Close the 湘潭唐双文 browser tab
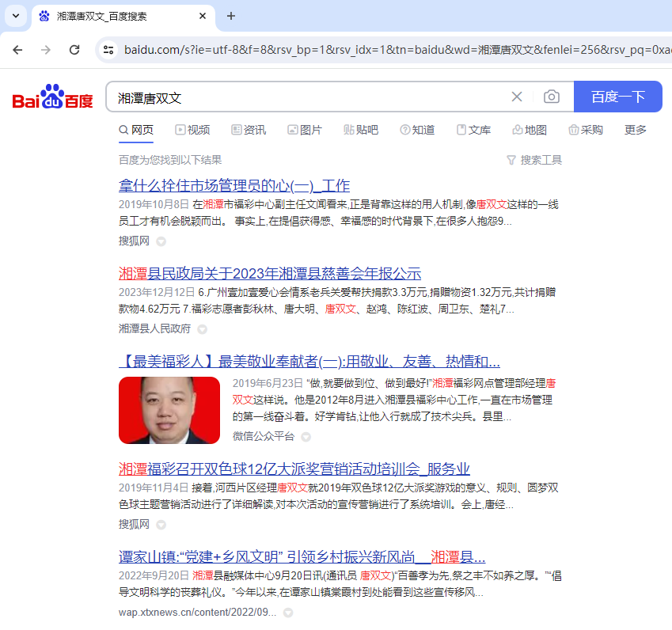Image resolution: width=672 pixels, height=630 pixels. click(x=203, y=16)
